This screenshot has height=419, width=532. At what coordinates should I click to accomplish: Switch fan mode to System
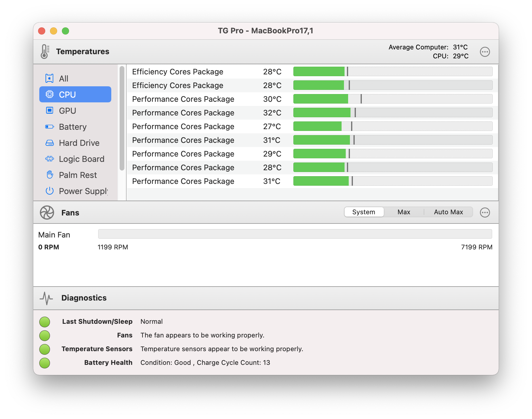click(x=364, y=212)
